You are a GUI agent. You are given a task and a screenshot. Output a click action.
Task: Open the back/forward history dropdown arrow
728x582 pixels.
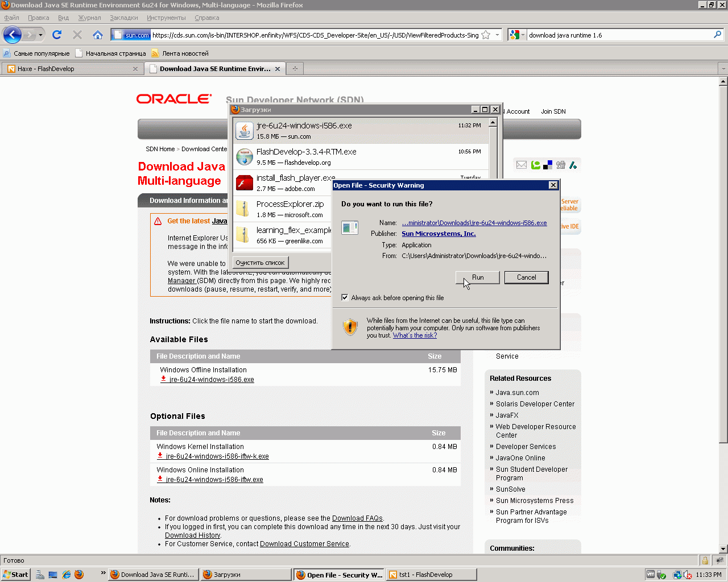40,35
